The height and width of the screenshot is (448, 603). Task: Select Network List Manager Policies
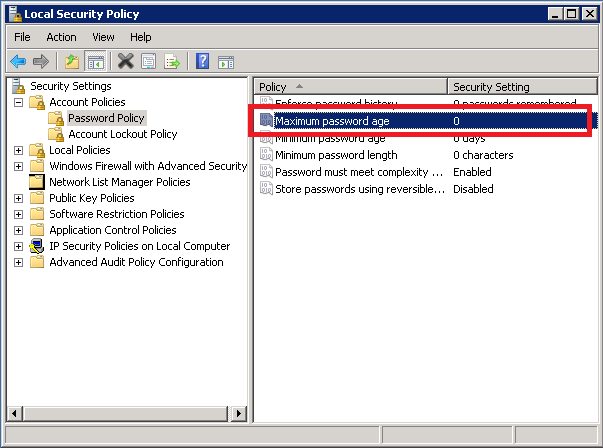(x=120, y=182)
